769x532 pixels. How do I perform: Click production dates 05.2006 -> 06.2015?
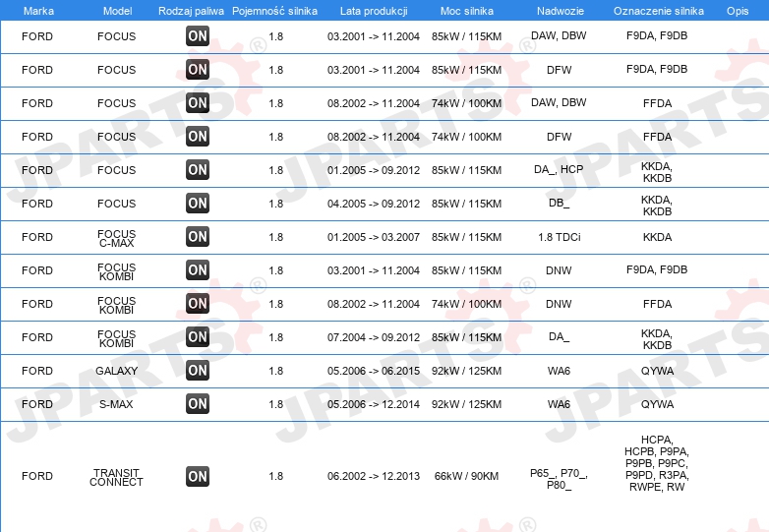[374, 371]
